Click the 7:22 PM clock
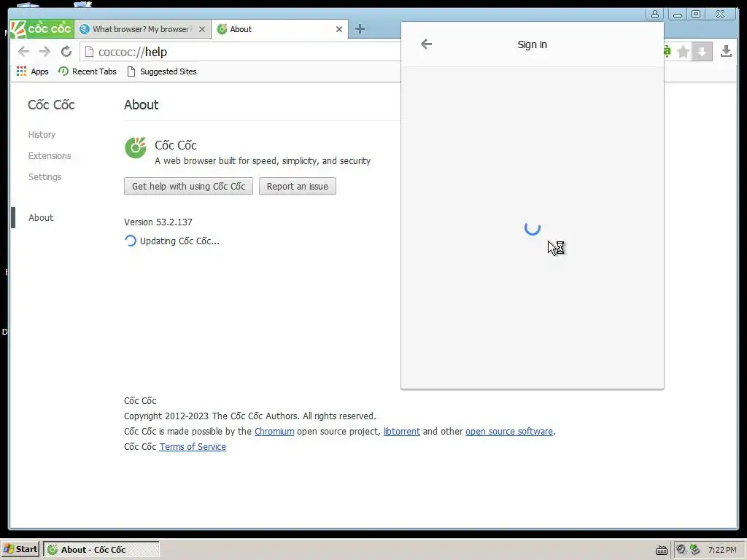This screenshot has height=560, width=747. coord(722,550)
